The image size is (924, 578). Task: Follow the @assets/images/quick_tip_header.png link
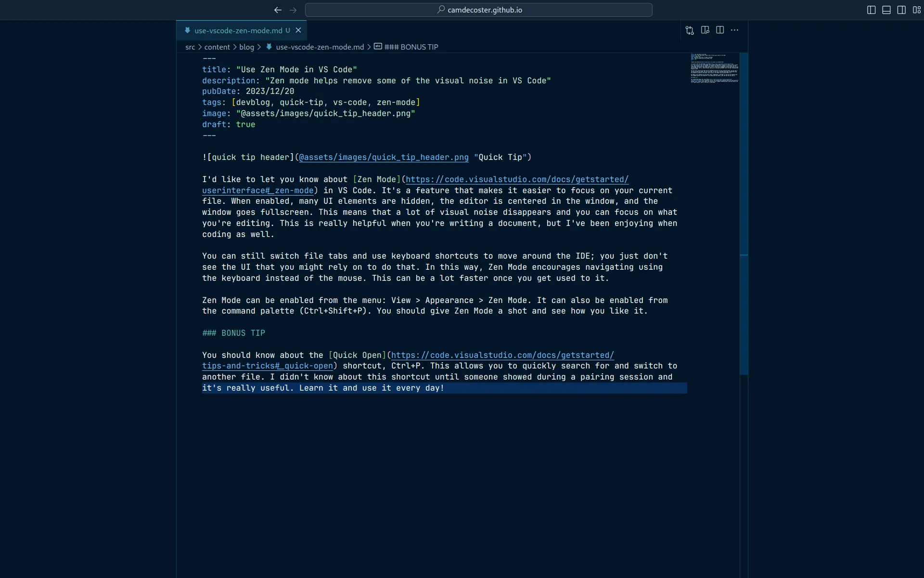tap(384, 158)
